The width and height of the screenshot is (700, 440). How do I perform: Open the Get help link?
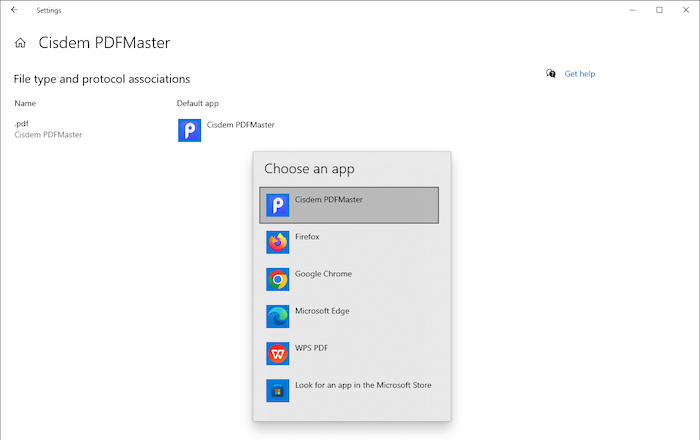coord(580,73)
